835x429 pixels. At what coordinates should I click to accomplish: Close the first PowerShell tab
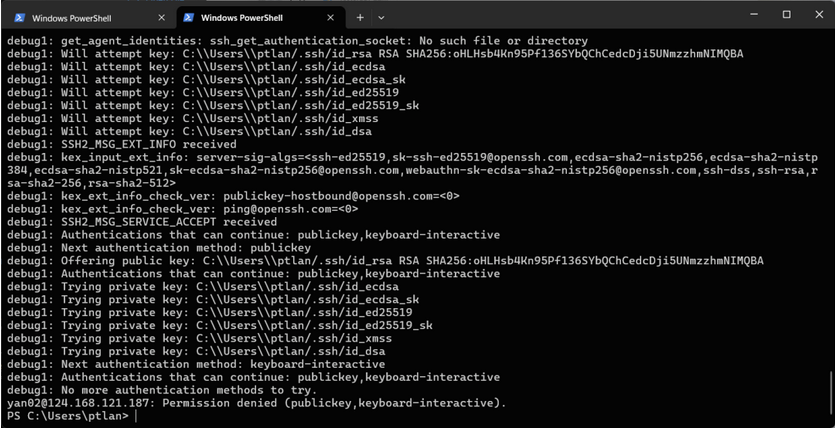162,17
